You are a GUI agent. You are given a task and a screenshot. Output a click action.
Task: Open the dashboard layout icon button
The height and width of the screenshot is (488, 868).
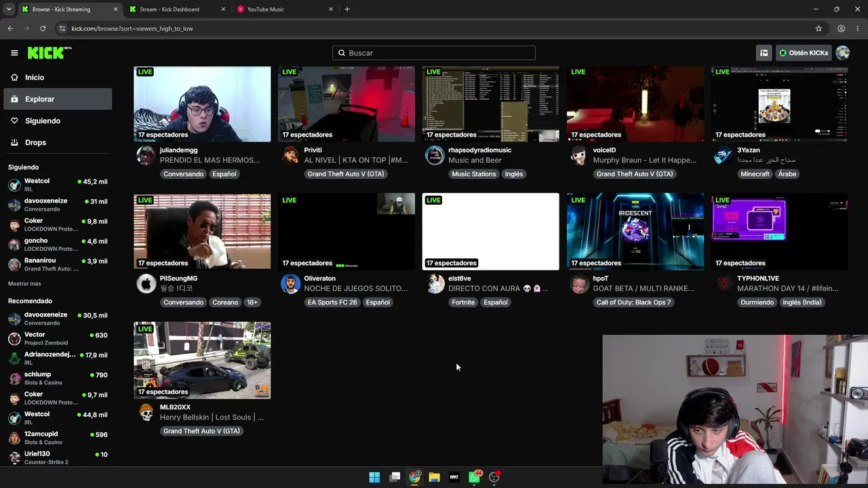(764, 53)
